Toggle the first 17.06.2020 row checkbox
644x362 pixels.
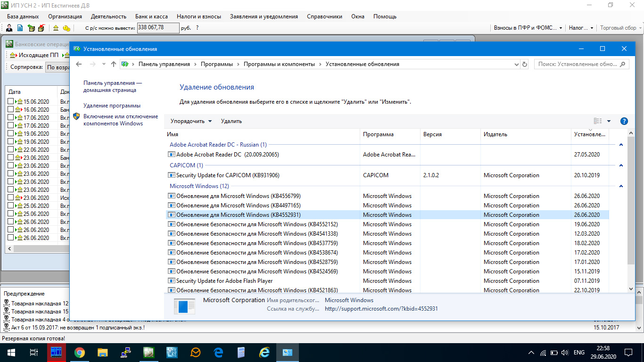tap(11, 117)
